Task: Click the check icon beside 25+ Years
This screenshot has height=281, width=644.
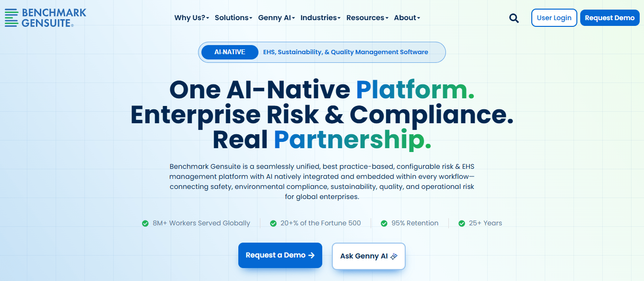Action: 462,223
